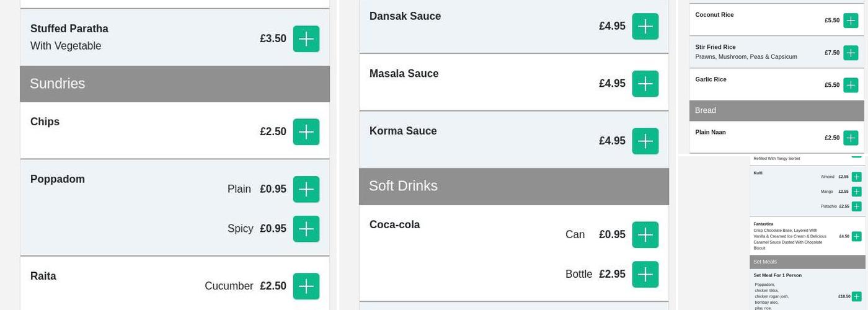The height and width of the screenshot is (310, 868).
Task: Add Plain Poppadom to basket
Action: (x=306, y=189)
